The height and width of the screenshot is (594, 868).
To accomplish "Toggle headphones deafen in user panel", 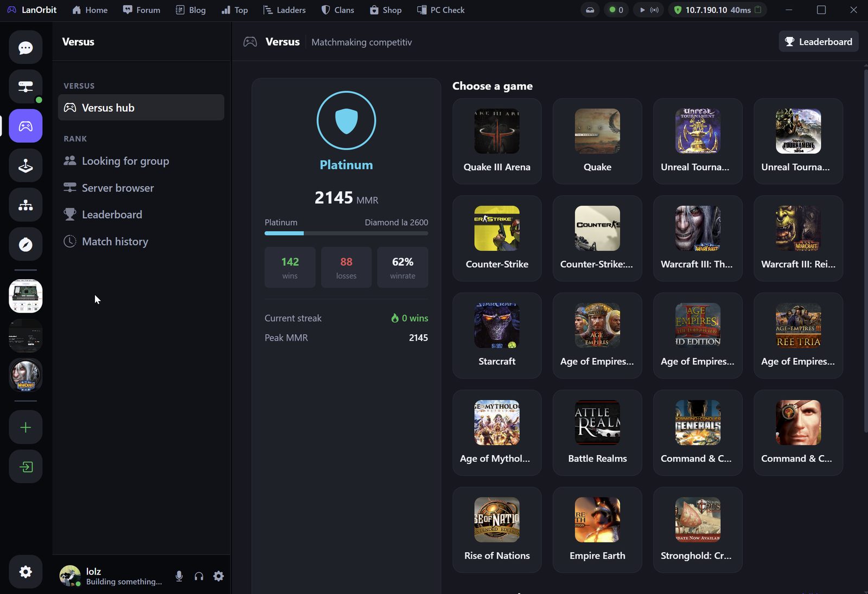I will 199,576.
